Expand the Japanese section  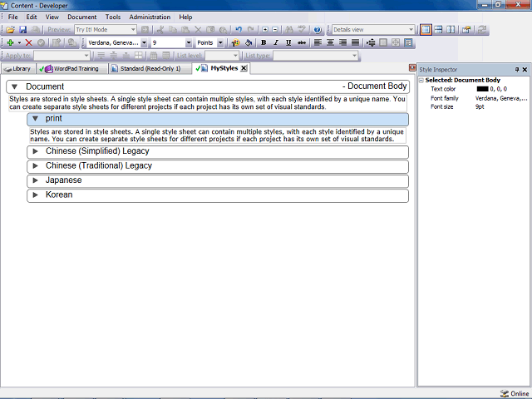(35, 180)
